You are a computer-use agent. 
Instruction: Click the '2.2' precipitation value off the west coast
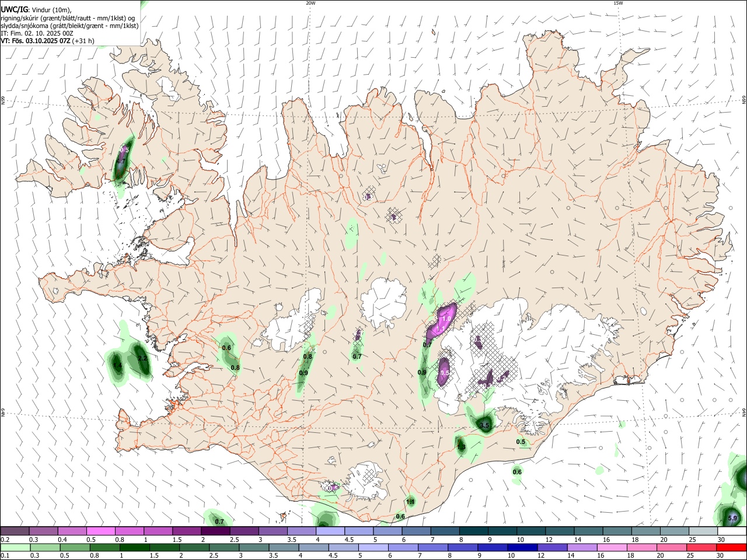click(142, 358)
